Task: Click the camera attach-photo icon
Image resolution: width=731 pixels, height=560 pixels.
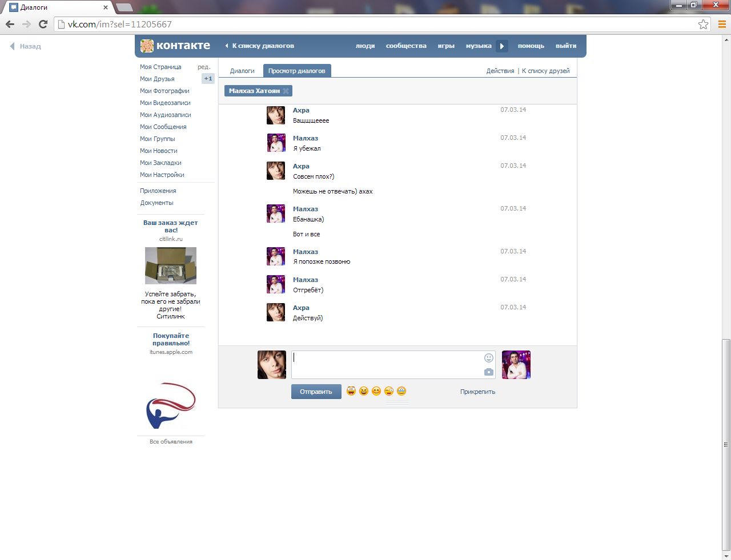Action: 489,372
